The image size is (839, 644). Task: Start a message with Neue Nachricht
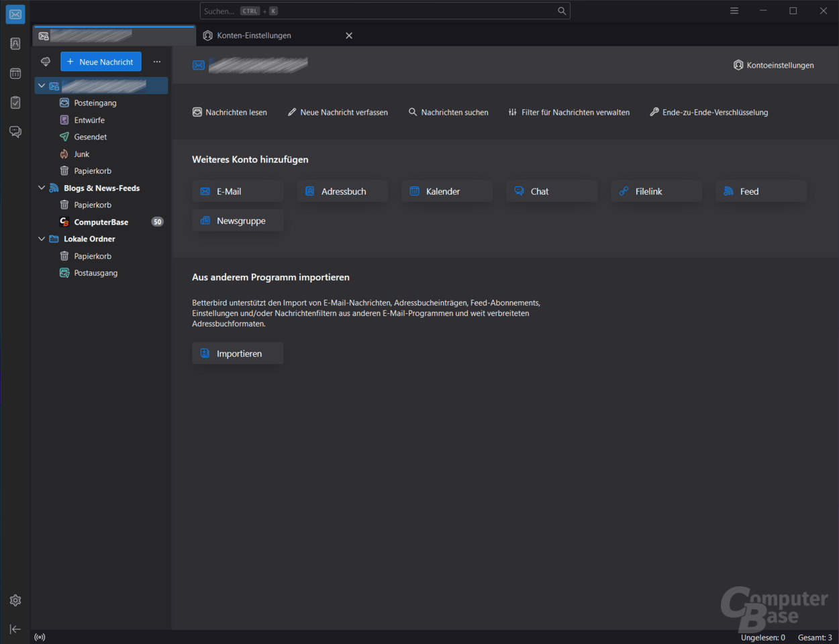(x=101, y=61)
